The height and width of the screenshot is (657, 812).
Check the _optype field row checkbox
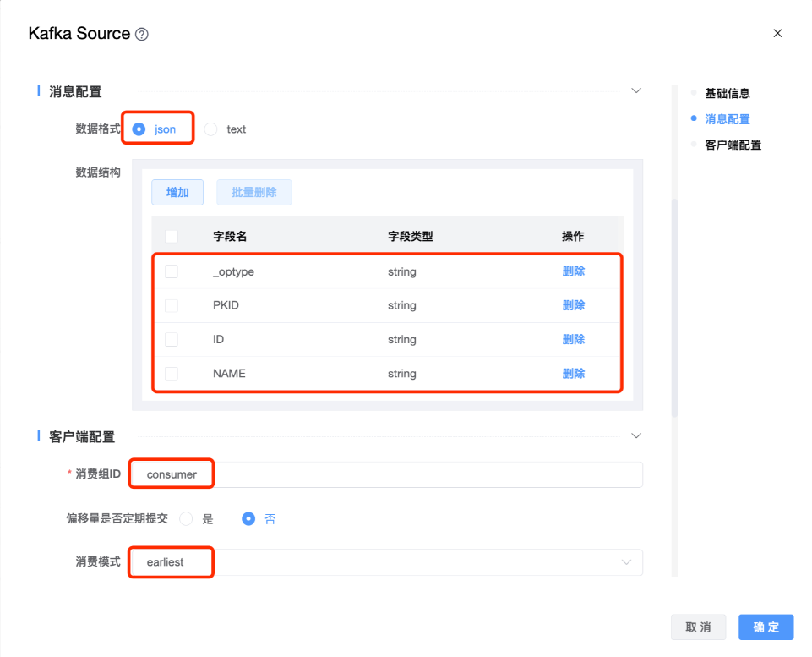click(x=172, y=271)
